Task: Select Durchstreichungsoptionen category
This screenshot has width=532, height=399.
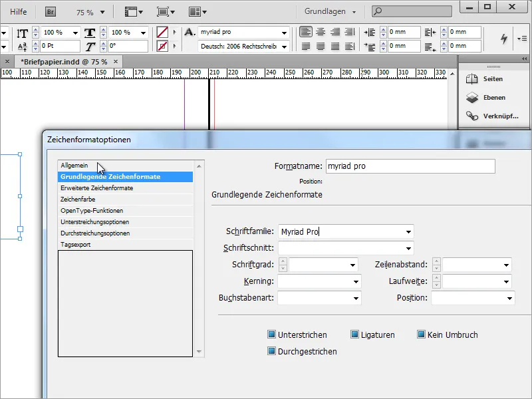Action: click(x=125, y=233)
